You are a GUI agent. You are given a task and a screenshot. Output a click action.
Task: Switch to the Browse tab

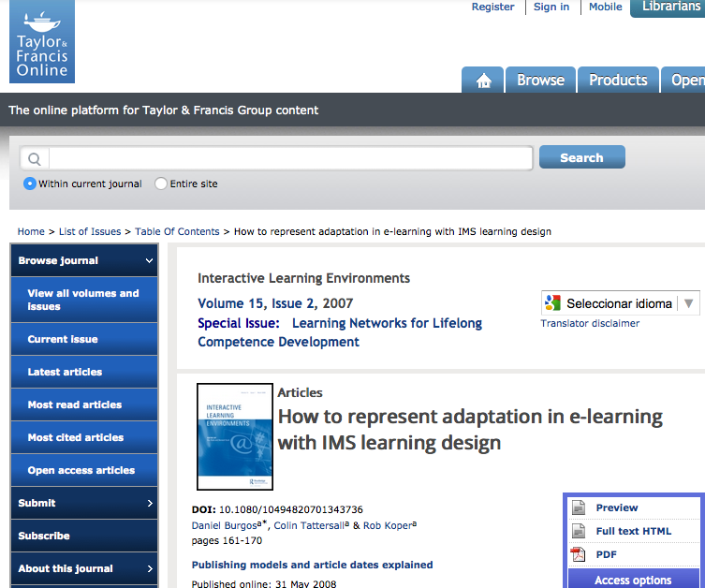(540, 81)
